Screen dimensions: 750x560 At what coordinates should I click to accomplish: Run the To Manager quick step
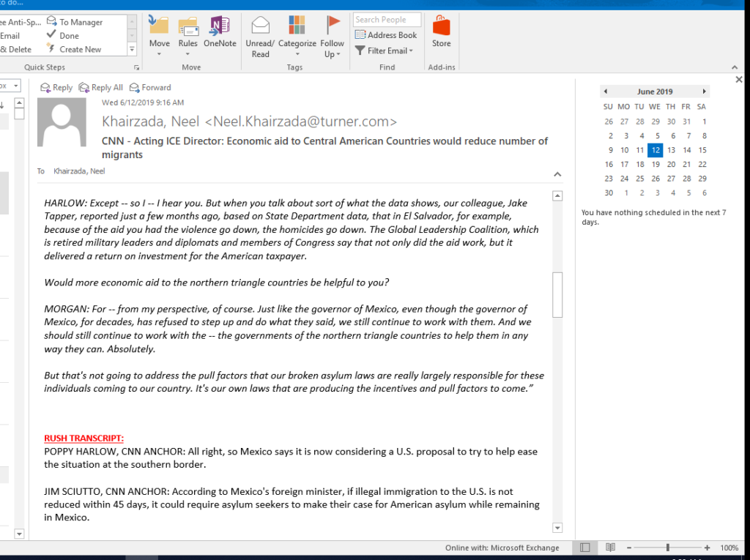coord(75,22)
